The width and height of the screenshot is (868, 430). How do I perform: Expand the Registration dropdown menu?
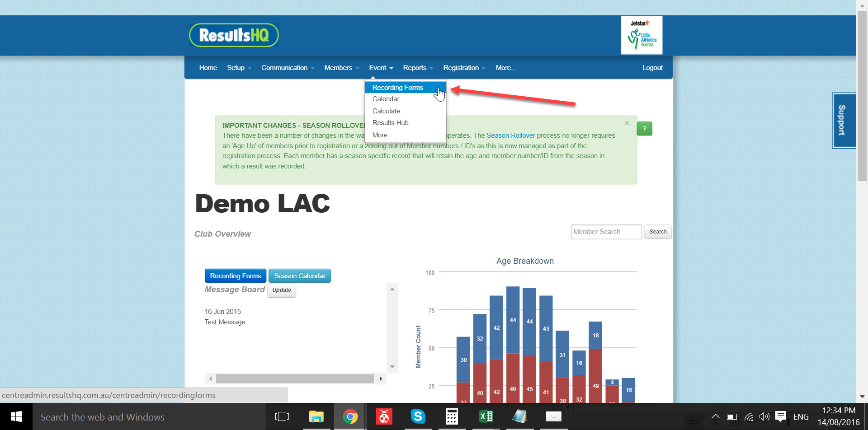point(464,68)
